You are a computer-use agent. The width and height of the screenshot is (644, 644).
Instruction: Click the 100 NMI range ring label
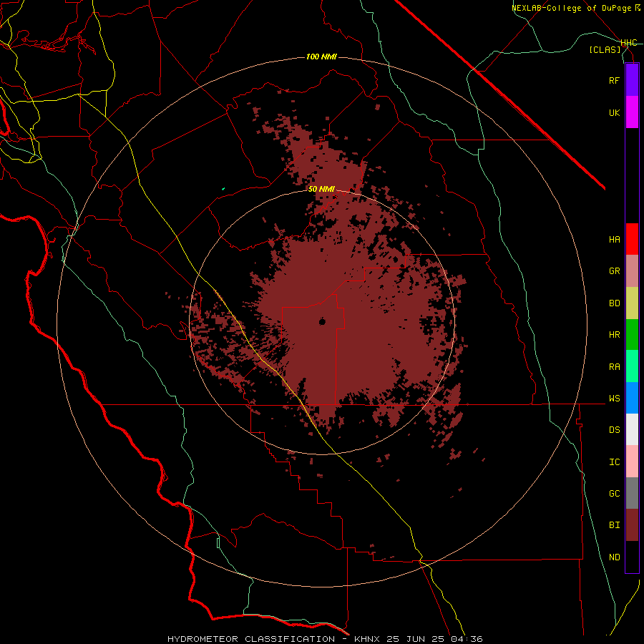[321, 57]
